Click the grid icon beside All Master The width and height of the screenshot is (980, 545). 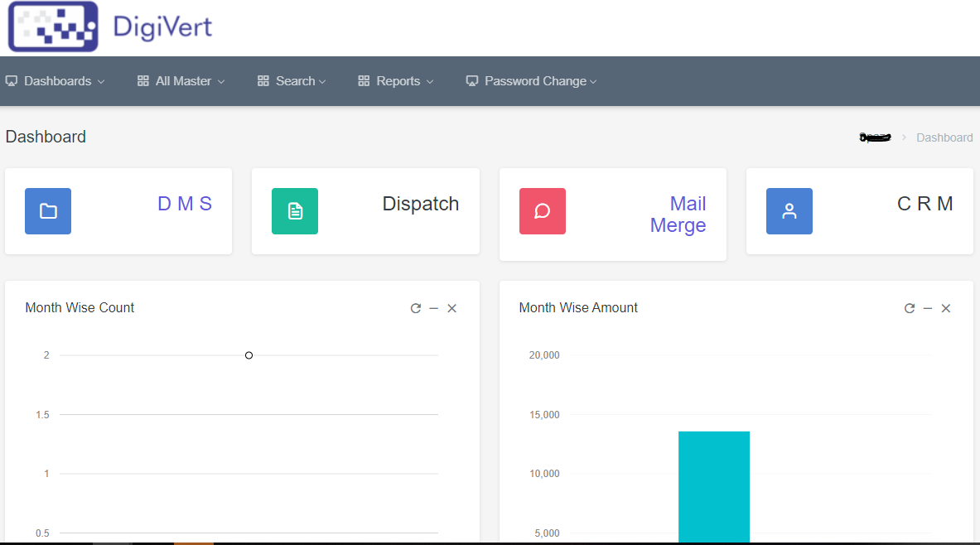tap(143, 81)
